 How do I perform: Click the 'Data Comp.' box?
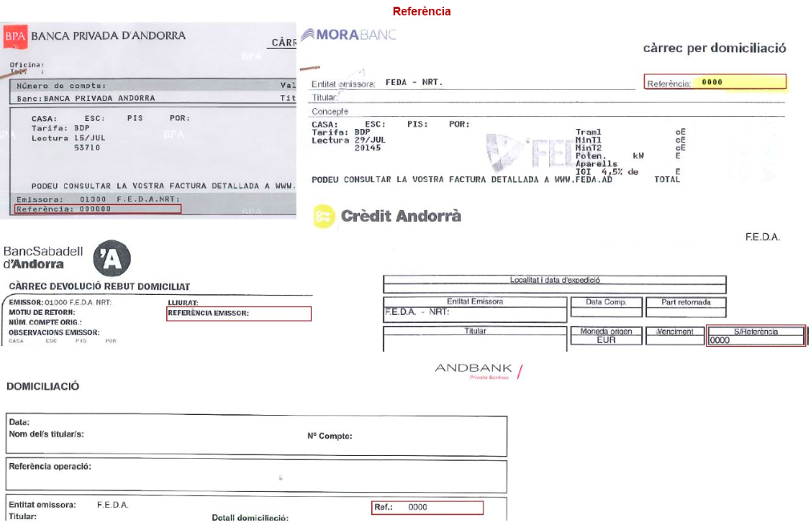[605, 307]
